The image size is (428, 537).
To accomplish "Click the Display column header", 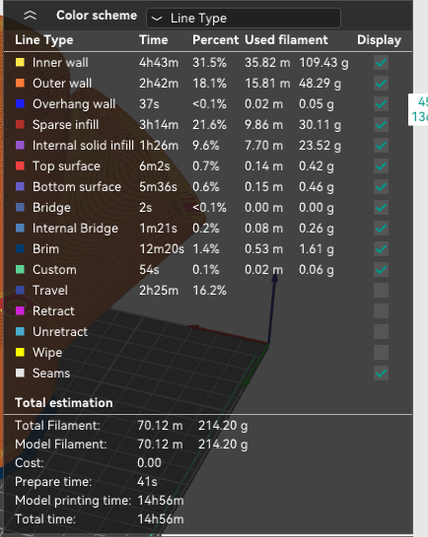I will pyautogui.click(x=379, y=40).
